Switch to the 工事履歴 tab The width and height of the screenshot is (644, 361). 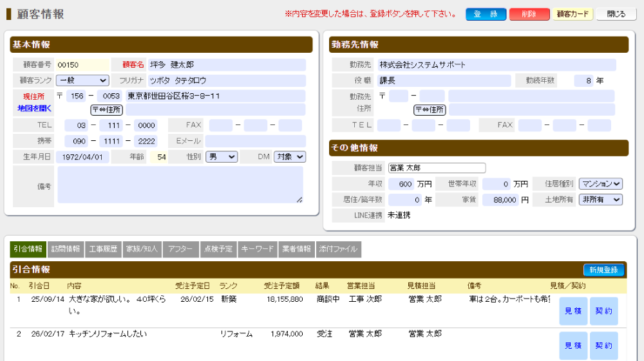click(103, 249)
